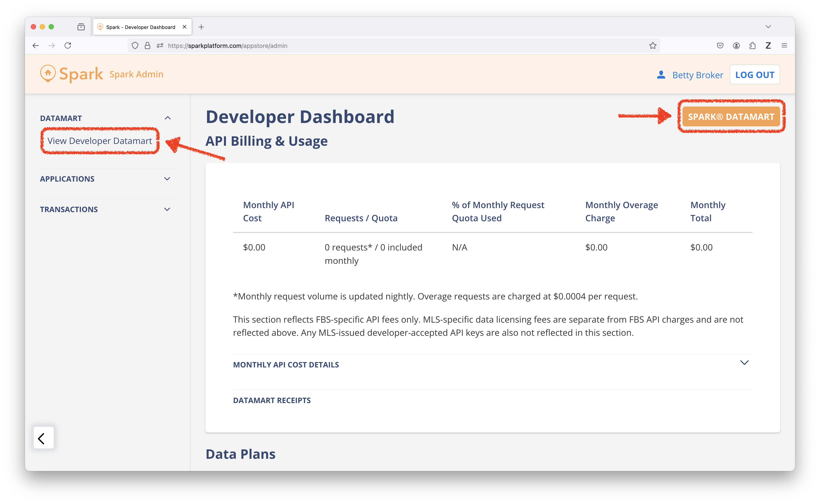Open the Pocket save icon

click(x=720, y=46)
